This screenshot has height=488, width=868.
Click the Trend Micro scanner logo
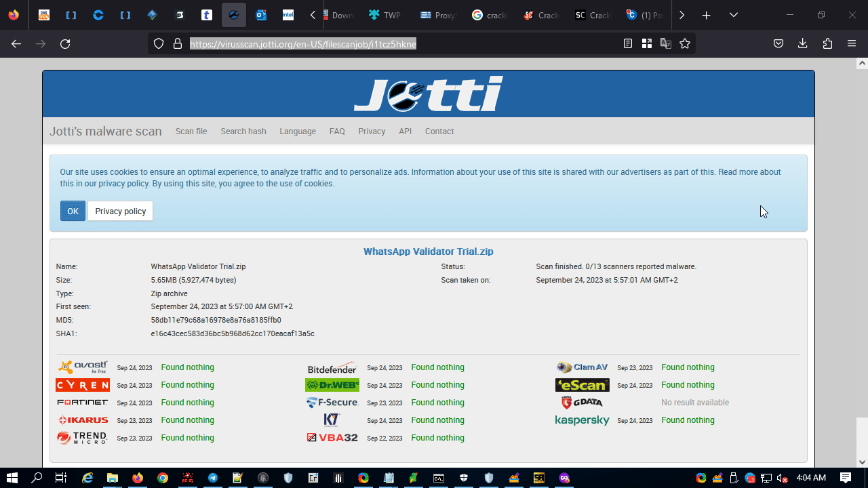(82, 438)
